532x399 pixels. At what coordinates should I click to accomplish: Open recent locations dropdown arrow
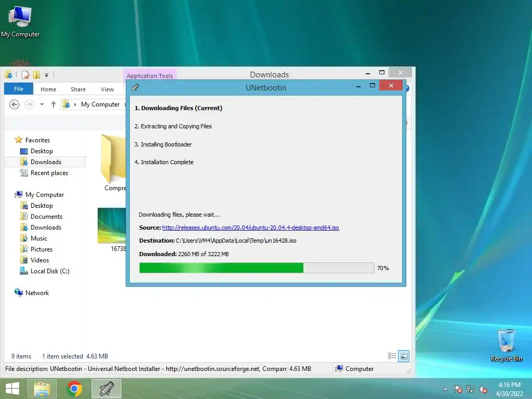pyautogui.click(x=42, y=104)
